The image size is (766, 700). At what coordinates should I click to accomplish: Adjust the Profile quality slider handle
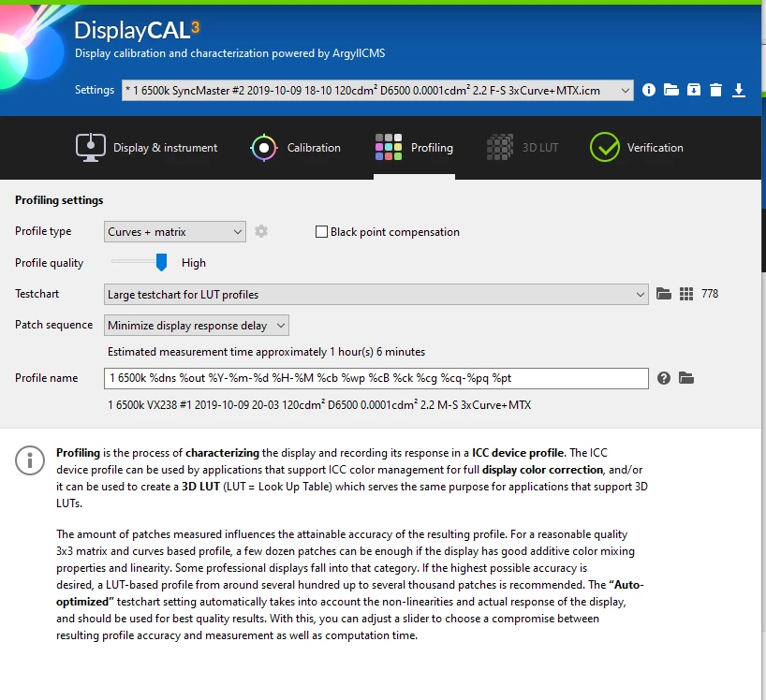point(161,262)
